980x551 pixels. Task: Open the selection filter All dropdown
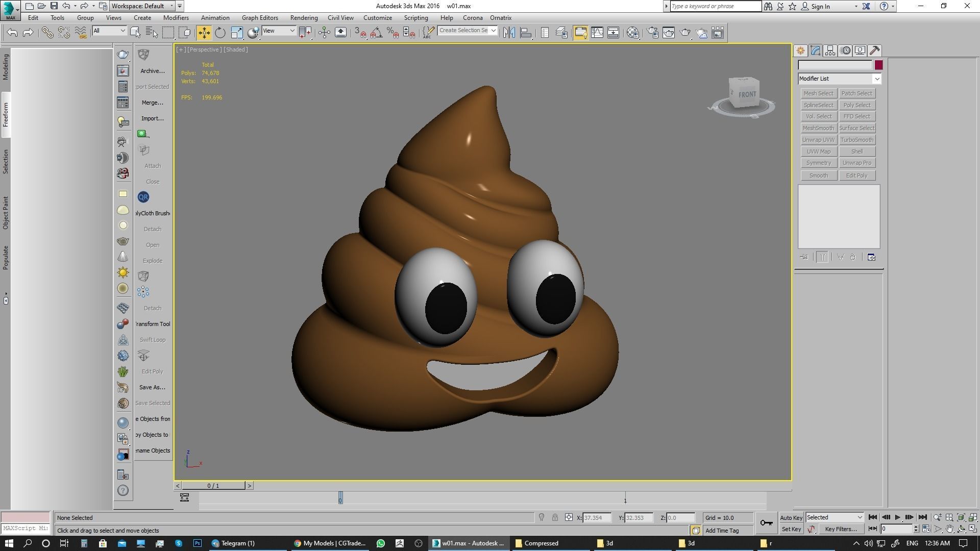tap(109, 31)
